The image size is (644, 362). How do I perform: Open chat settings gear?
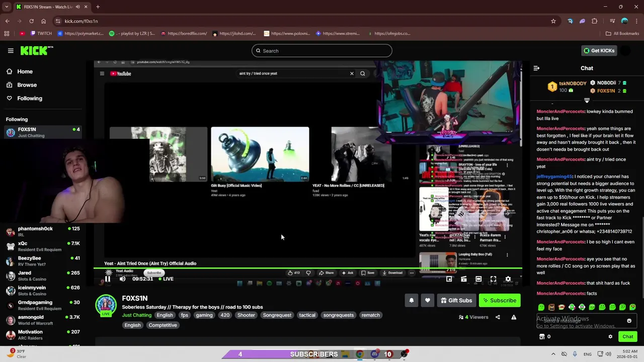(x=610, y=337)
